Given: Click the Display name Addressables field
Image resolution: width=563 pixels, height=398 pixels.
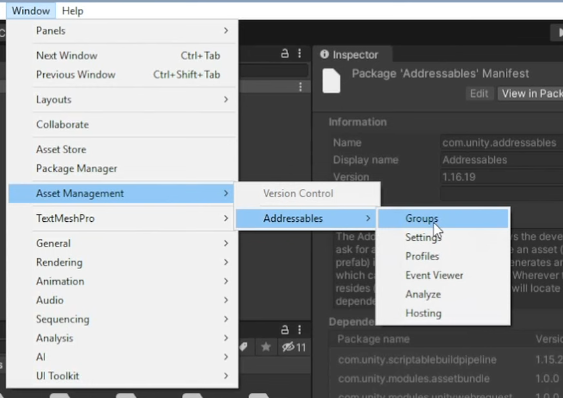Looking at the screenshot, I should 502,160.
